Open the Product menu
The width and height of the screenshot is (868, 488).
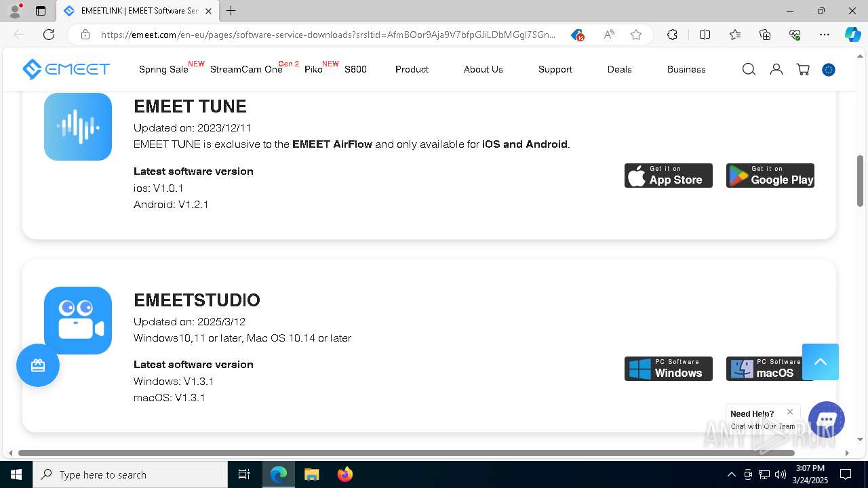(x=412, y=69)
